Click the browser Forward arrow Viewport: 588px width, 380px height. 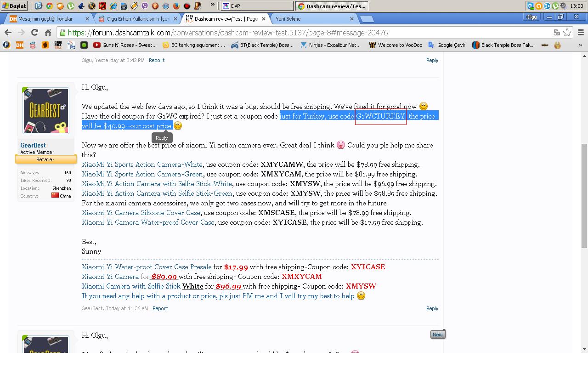pos(21,32)
